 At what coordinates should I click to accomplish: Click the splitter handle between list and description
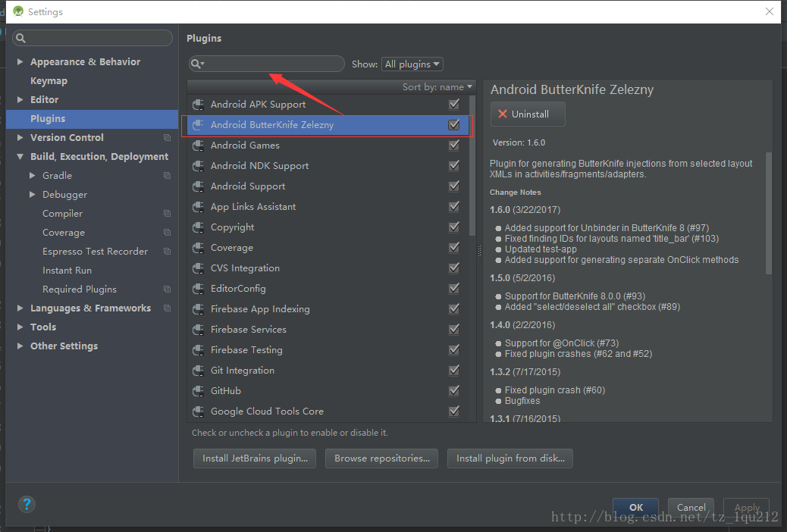pyautogui.click(x=479, y=251)
